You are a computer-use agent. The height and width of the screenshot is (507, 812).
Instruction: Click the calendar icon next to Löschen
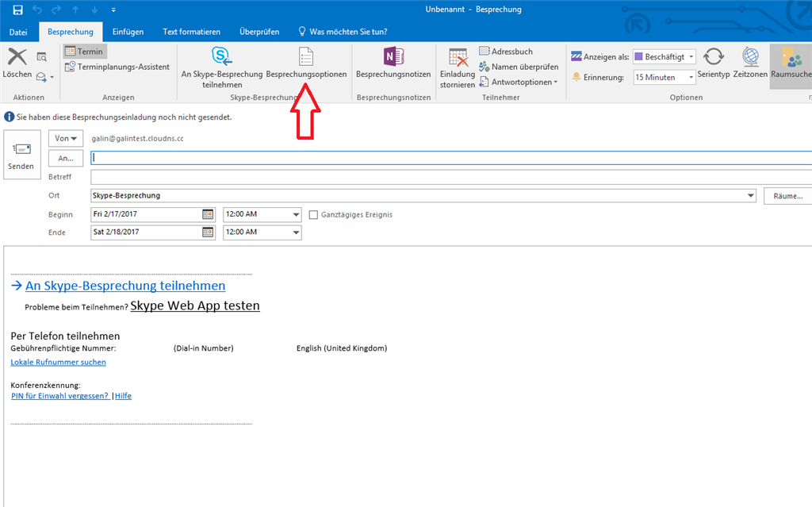(x=41, y=56)
